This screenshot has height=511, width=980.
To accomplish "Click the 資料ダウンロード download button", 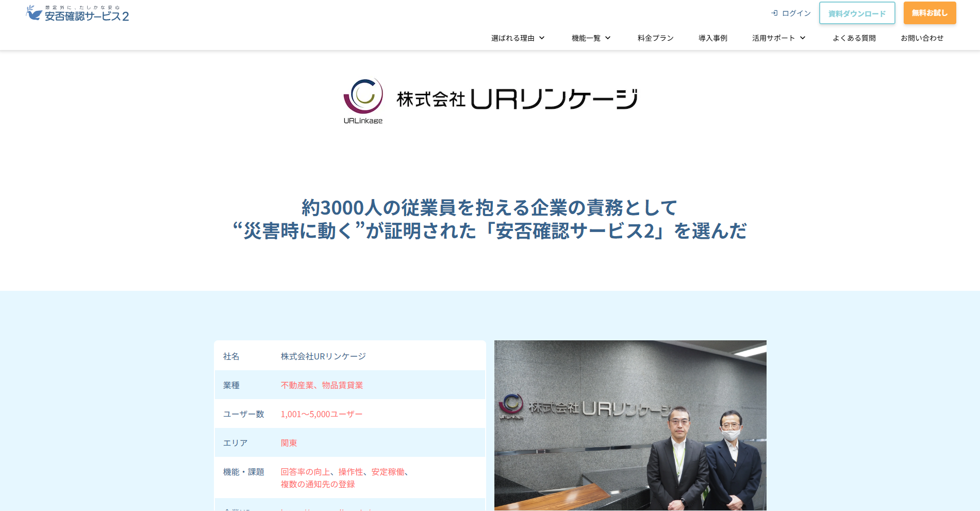I will tap(857, 13).
